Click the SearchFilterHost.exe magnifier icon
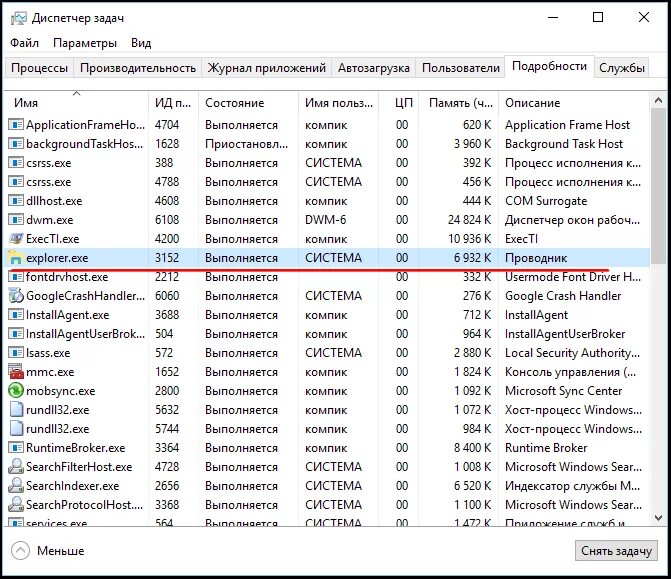The image size is (671, 579). click(x=16, y=466)
